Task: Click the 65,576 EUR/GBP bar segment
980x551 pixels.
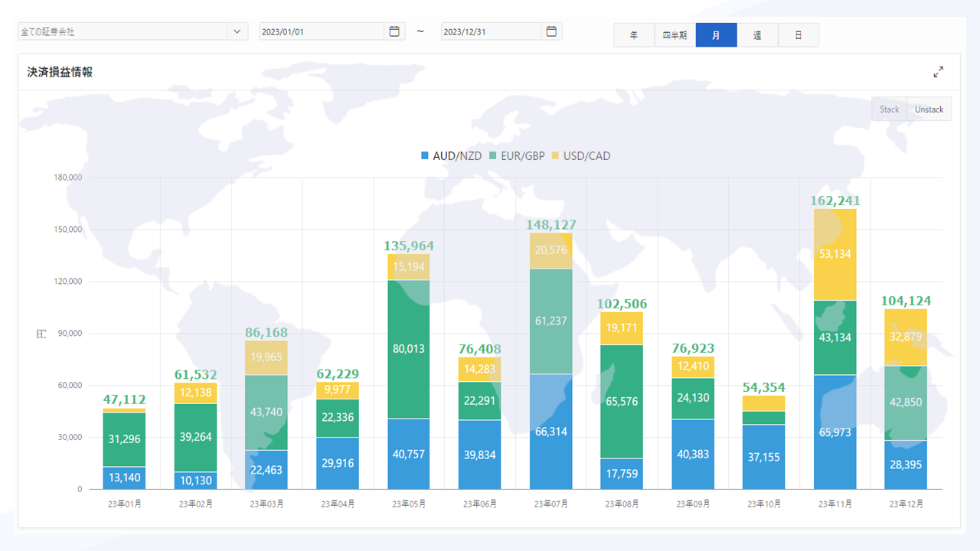Action: (x=622, y=402)
